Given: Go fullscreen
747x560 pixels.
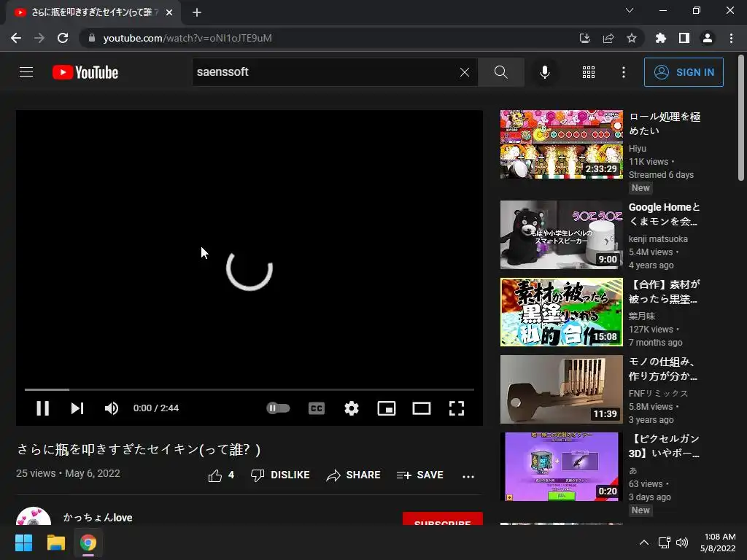Looking at the screenshot, I should pyautogui.click(x=457, y=408).
